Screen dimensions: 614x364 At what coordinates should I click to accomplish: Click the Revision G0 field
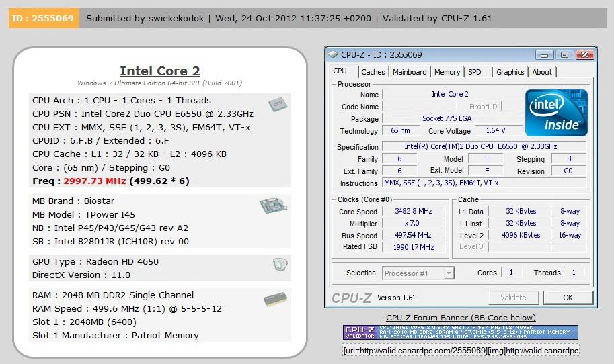tap(568, 171)
